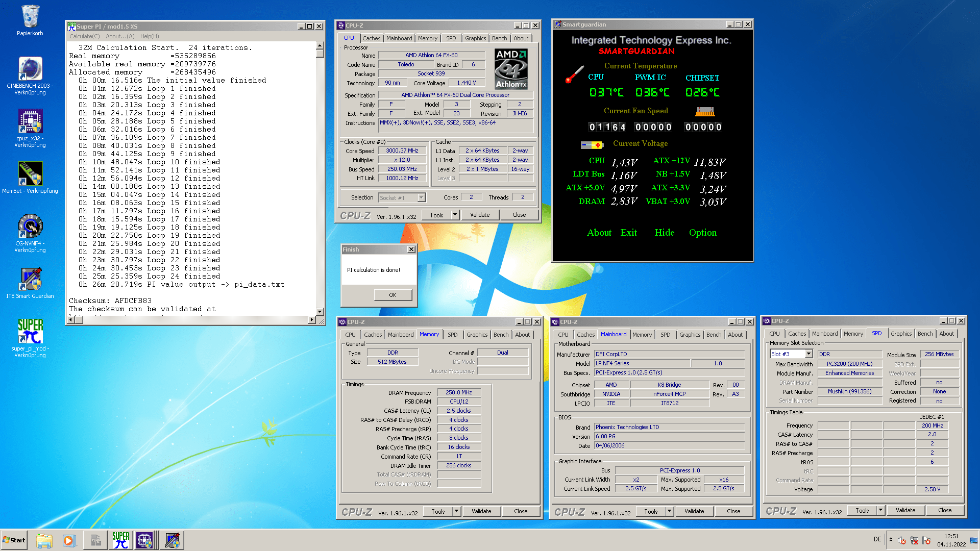Expand Tools dropdown arrow in CPU-Z Mainboard window
Image resolution: width=980 pixels, height=551 pixels.
tap(669, 511)
